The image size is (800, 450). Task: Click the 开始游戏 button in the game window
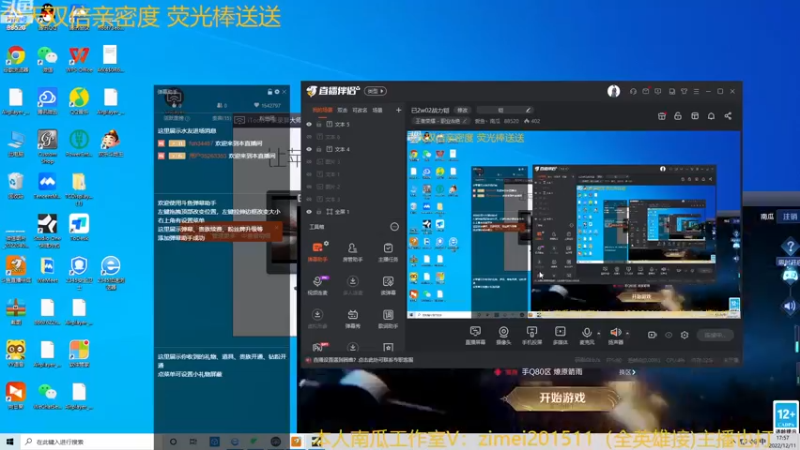click(x=562, y=398)
